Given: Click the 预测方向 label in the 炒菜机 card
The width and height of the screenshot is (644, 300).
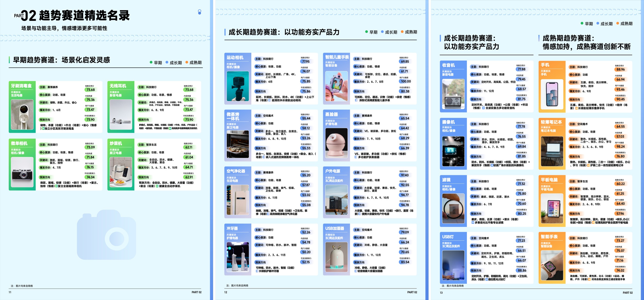Looking at the screenshot, I should click(x=144, y=177).
